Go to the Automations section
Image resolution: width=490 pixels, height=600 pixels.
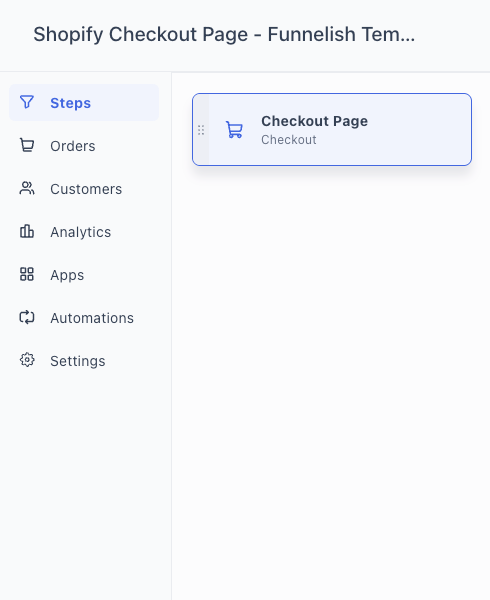[84, 318]
